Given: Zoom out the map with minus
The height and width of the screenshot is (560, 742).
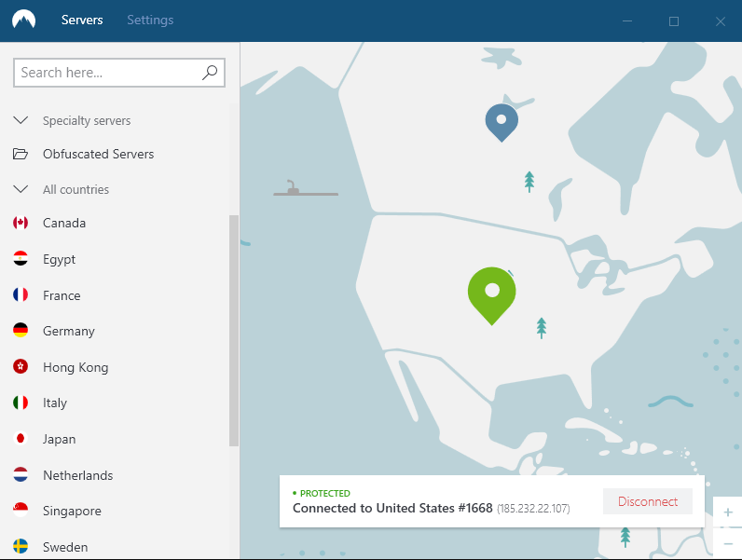Looking at the screenshot, I should click(728, 544).
